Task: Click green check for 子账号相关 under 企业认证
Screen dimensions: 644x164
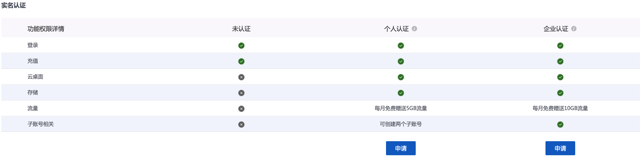Action: tap(560, 125)
